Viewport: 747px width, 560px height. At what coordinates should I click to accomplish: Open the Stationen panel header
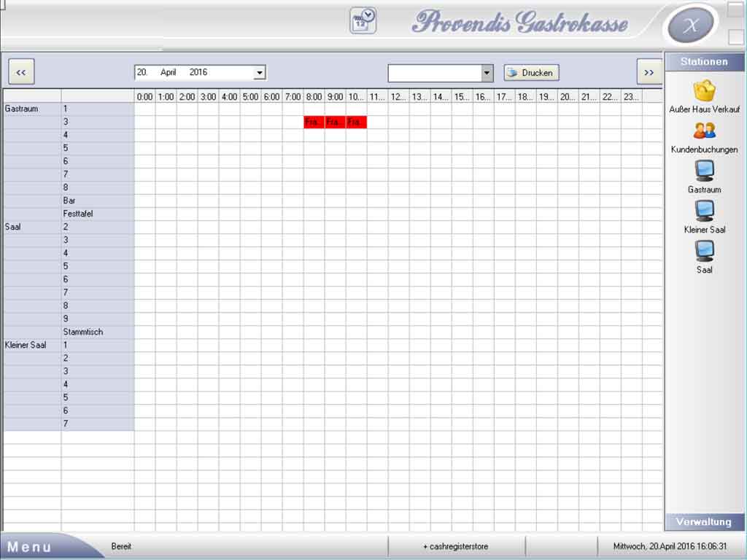[704, 62]
